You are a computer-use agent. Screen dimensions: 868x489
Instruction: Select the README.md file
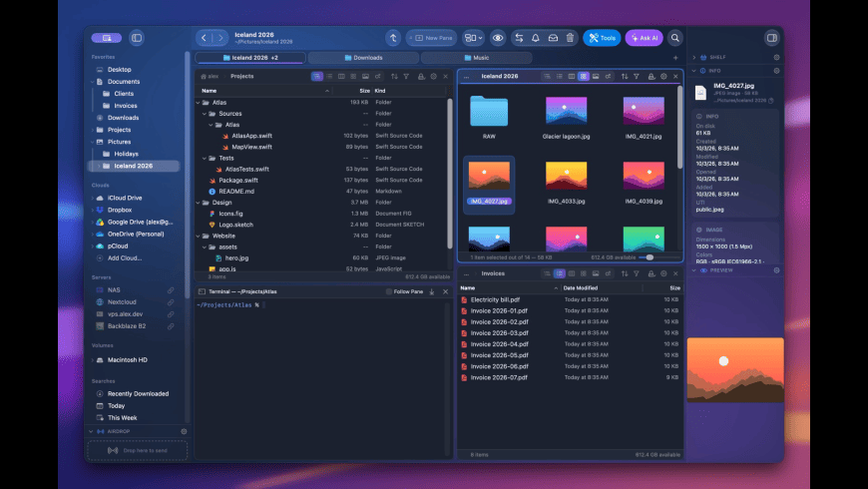coord(236,191)
